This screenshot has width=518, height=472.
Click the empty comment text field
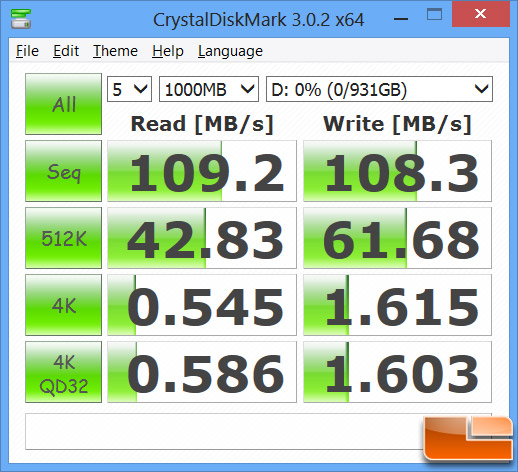(x=224, y=432)
